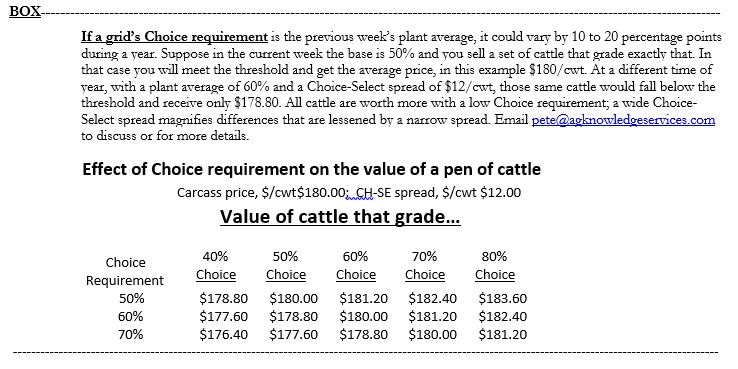The width and height of the screenshot is (738, 369).
Task: Select the 60% requirement row label
Action: pos(131,317)
